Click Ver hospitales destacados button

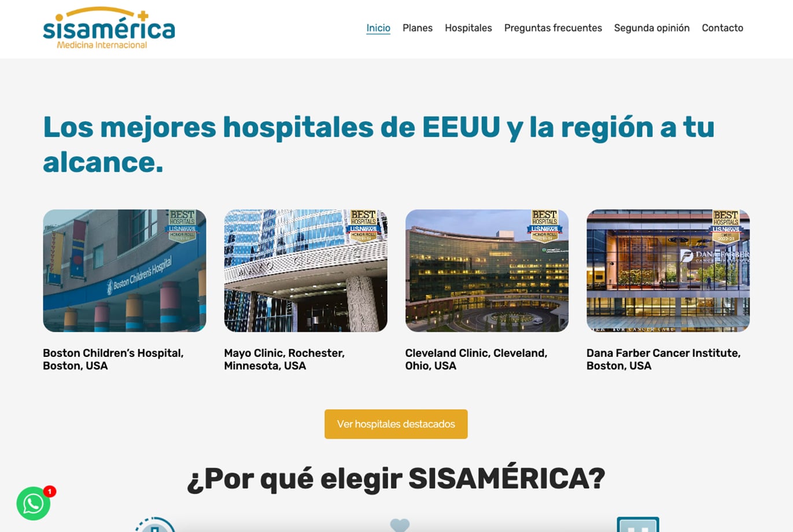pos(396,424)
